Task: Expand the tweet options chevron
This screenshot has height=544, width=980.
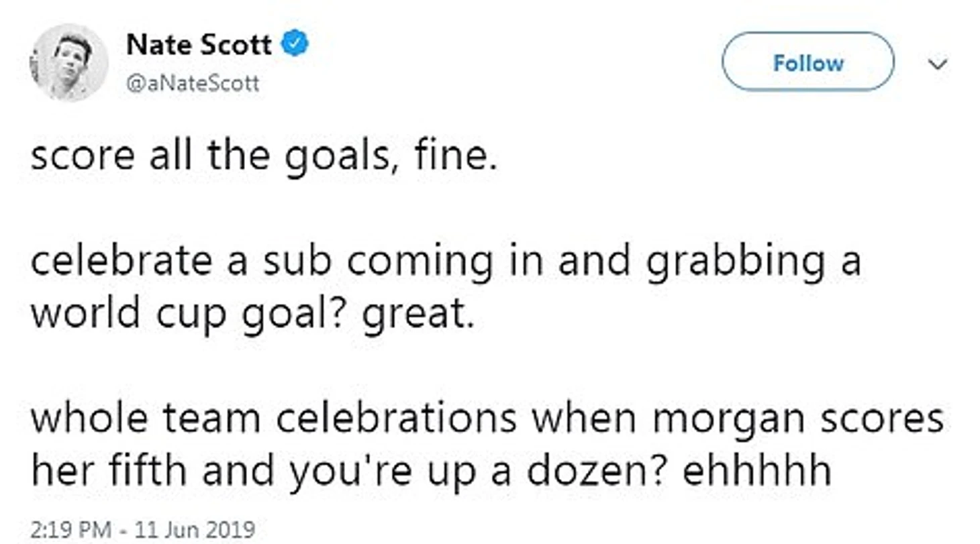Action: coord(938,64)
